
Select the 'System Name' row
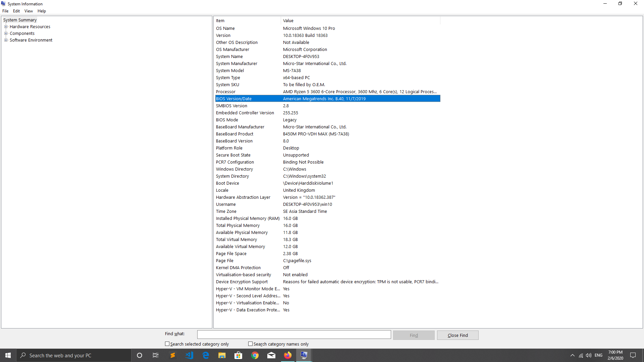click(327, 57)
